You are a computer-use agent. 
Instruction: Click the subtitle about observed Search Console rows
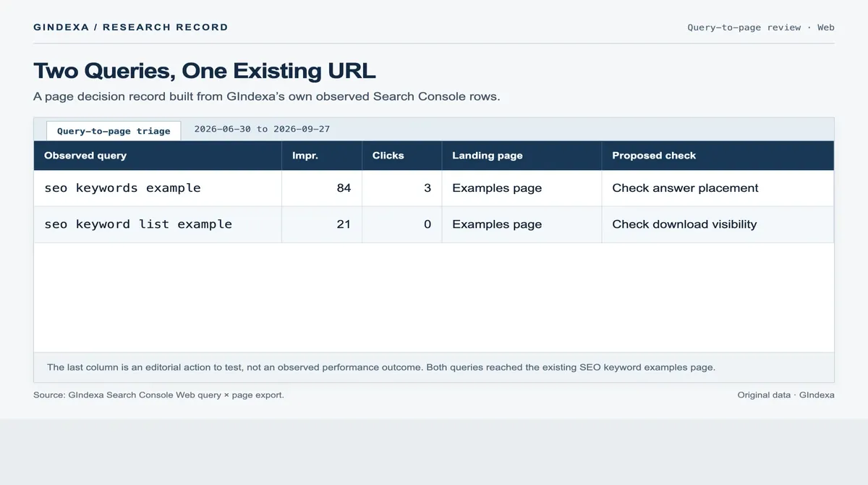click(x=266, y=96)
